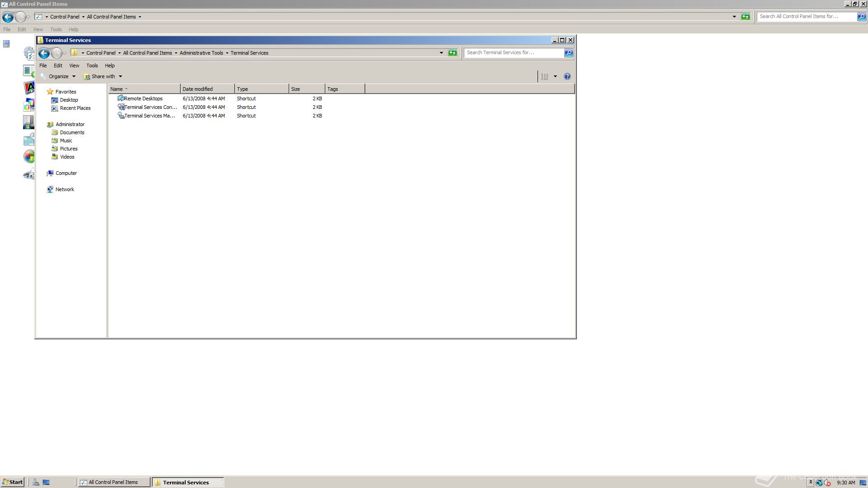The width and height of the screenshot is (868, 488).
Task: Click the Recent Places icon
Action: pyautogui.click(x=55, y=108)
